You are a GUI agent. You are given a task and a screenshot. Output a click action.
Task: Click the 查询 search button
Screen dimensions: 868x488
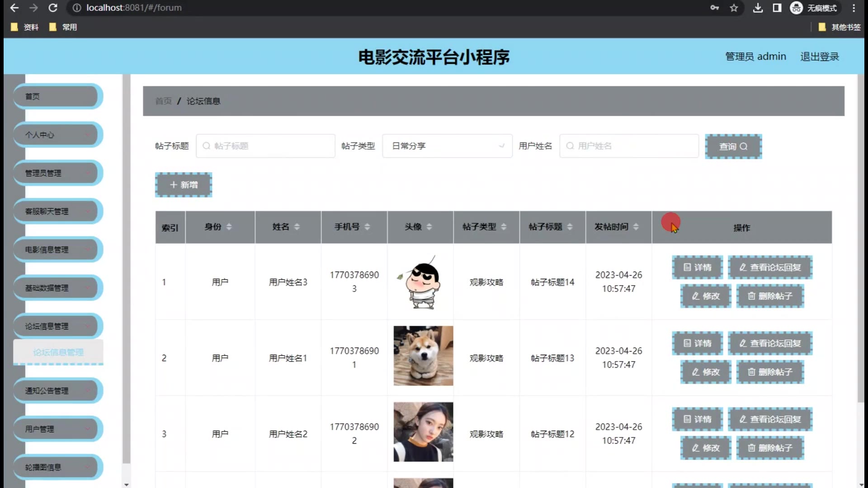tap(733, 146)
